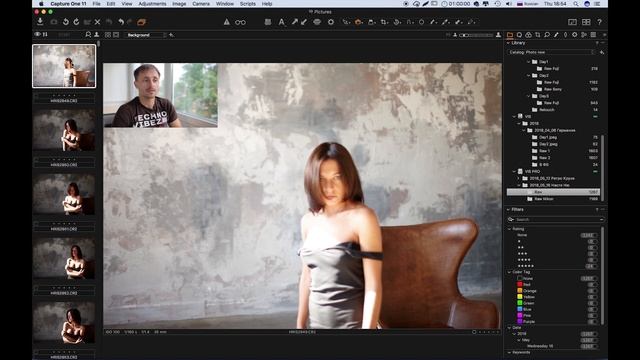Click the Purple color tag swatch
The height and width of the screenshot is (360, 640).
tap(520, 321)
